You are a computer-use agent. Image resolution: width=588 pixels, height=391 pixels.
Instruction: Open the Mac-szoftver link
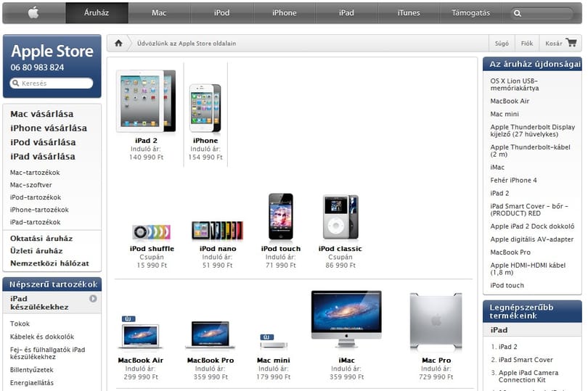click(x=31, y=185)
